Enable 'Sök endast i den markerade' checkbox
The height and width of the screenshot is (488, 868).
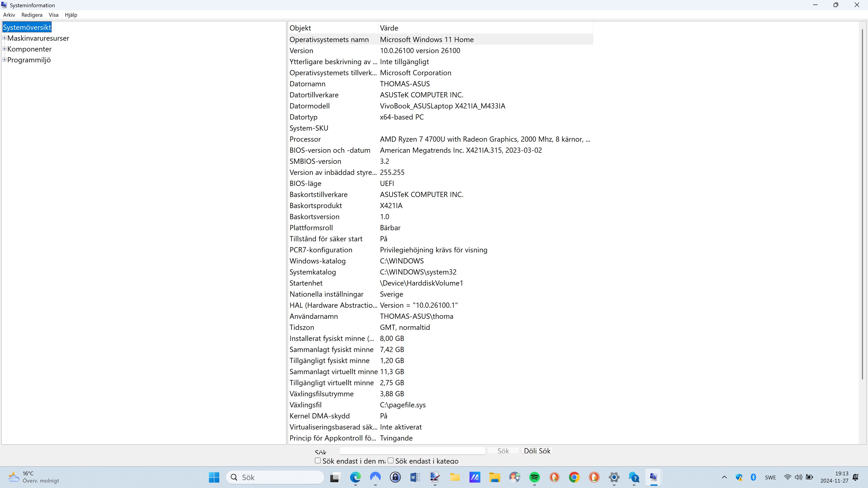[x=318, y=460]
